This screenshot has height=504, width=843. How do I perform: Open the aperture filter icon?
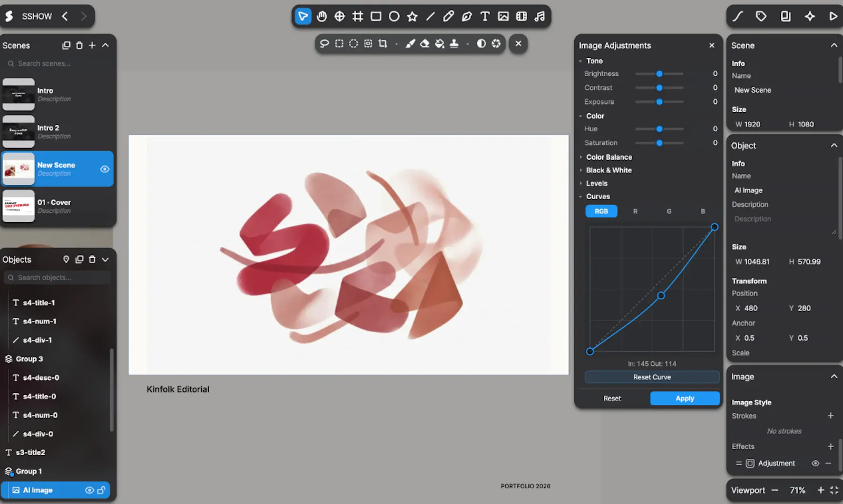click(x=496, y=44)
